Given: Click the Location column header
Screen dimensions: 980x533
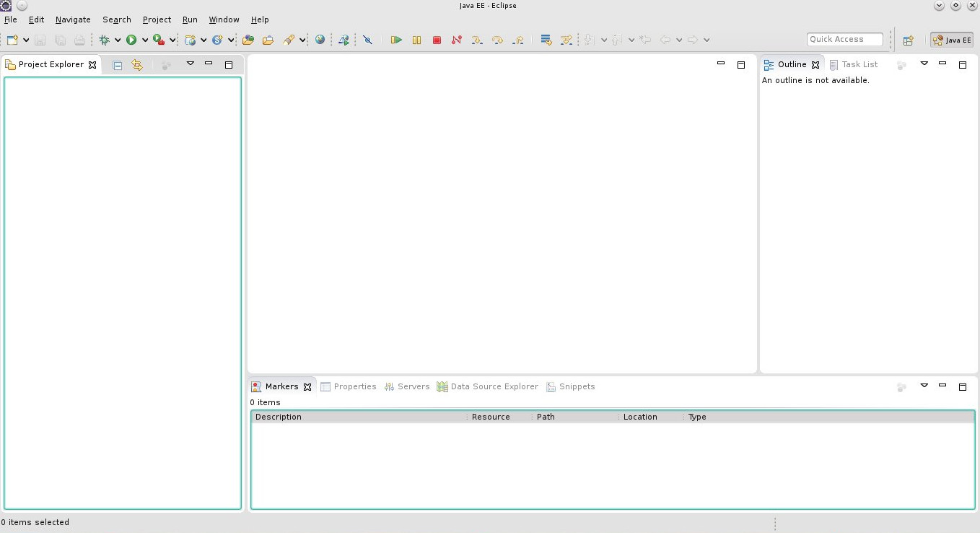Looking at the screenshot, I should click(x=651, y=417).
